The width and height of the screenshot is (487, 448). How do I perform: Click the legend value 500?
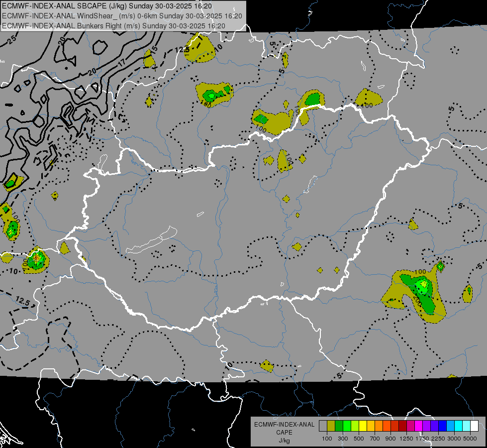click(x=359, y=439)
